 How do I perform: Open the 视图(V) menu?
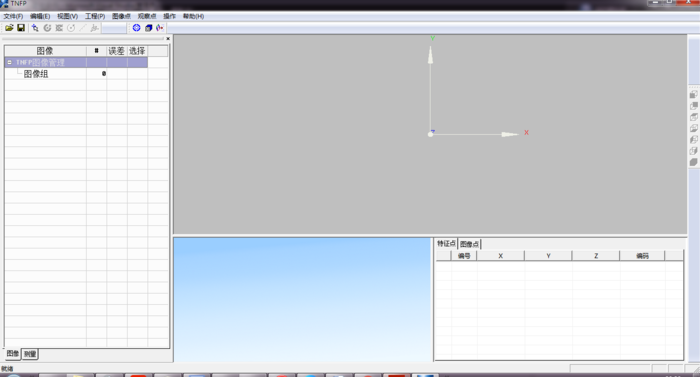click(x=67, y=16)
